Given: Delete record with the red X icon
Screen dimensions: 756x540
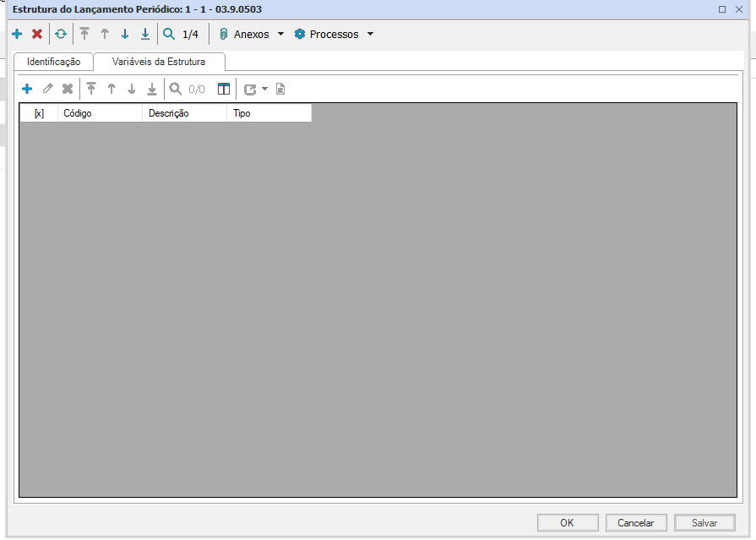Looking at the screenshot, I should click(x=37, y=35).
